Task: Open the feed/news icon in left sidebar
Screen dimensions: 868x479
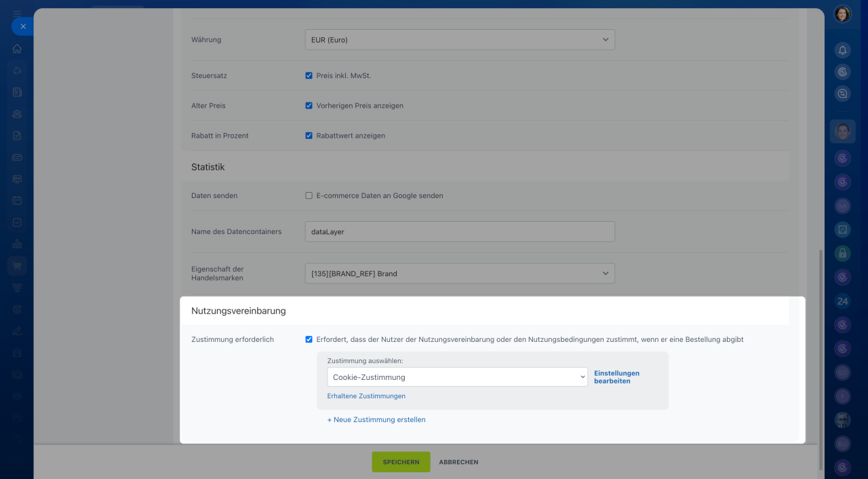Action: click(17, 92)
